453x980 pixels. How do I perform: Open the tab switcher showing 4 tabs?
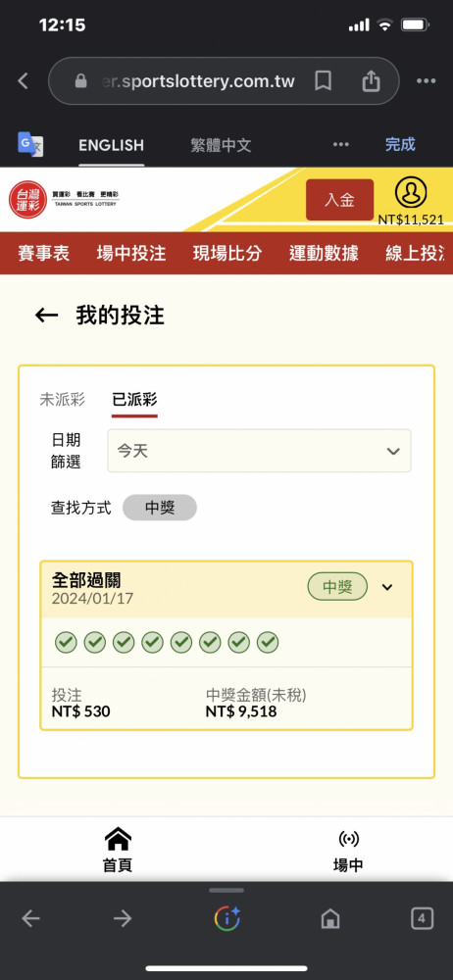(422, 918)
